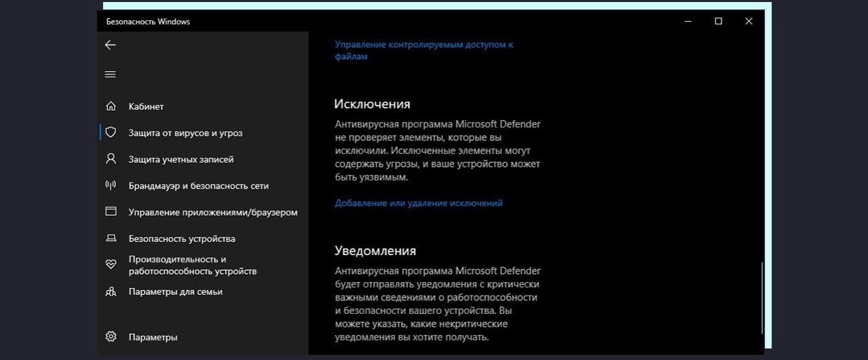This screenshot has height=360, width=868.
Task: Select Безопасность устройства
Action: [182, 239]
